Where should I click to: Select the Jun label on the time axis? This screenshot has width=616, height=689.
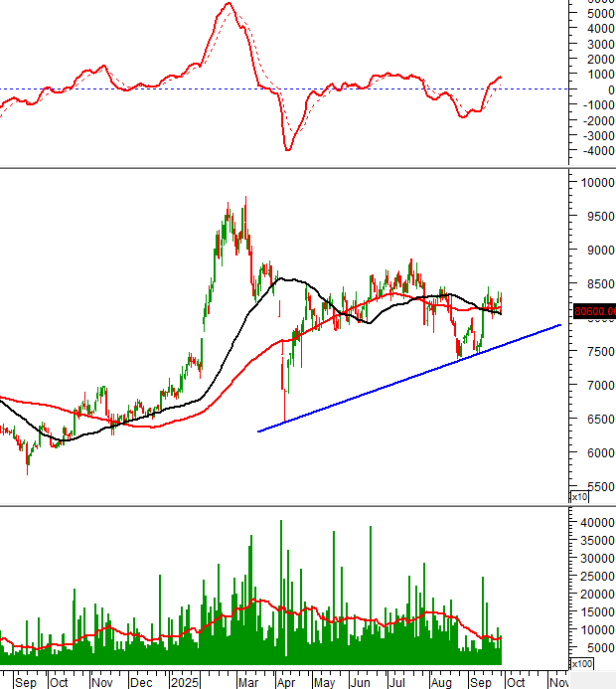361,682
